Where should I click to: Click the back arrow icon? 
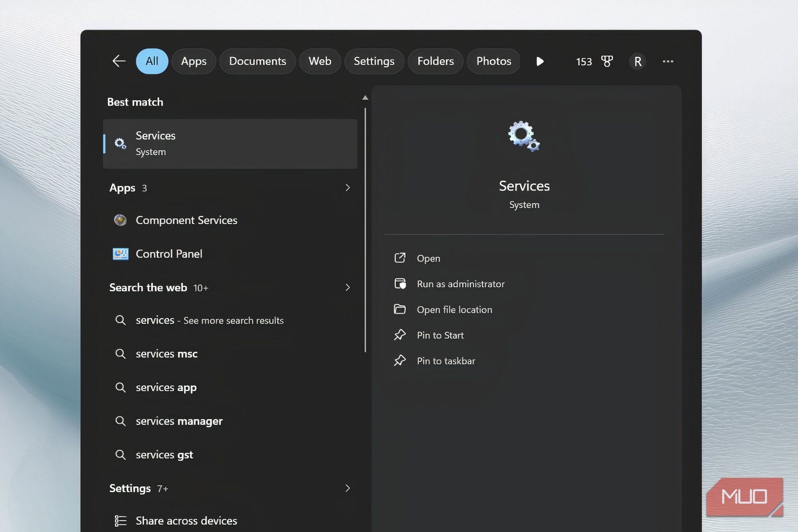119,61
